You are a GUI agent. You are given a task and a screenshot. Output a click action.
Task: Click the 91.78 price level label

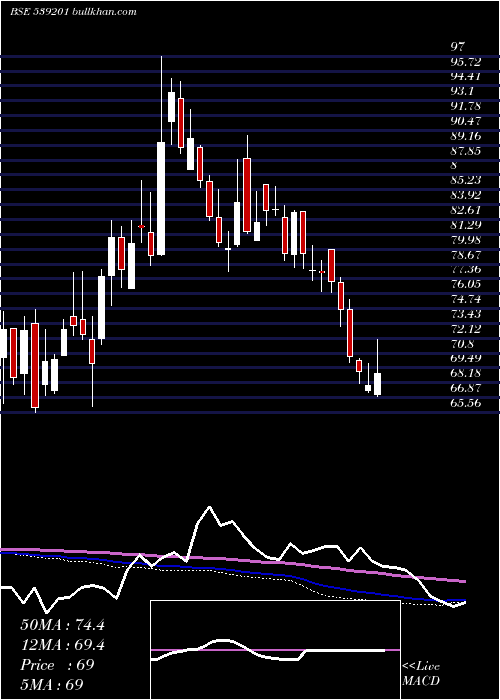click(466, 106)
